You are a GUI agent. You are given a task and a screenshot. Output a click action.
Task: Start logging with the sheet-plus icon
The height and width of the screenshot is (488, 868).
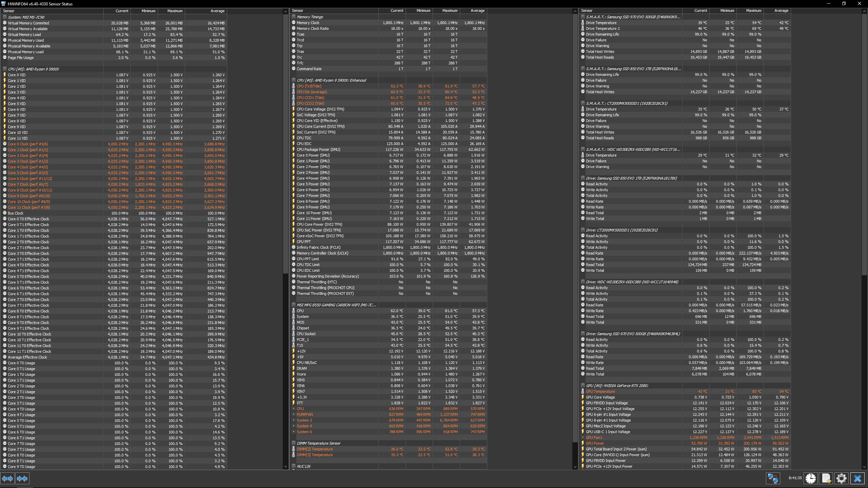(826, 479)
